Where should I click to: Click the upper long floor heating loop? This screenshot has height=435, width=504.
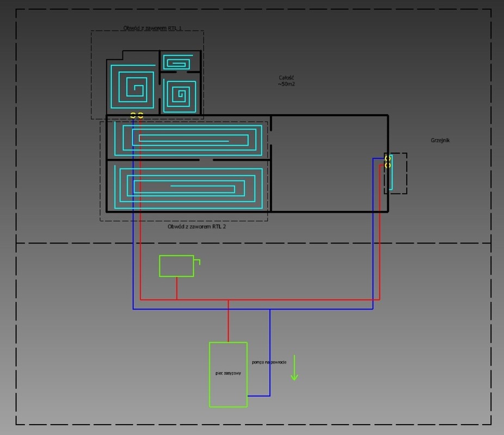190,139
